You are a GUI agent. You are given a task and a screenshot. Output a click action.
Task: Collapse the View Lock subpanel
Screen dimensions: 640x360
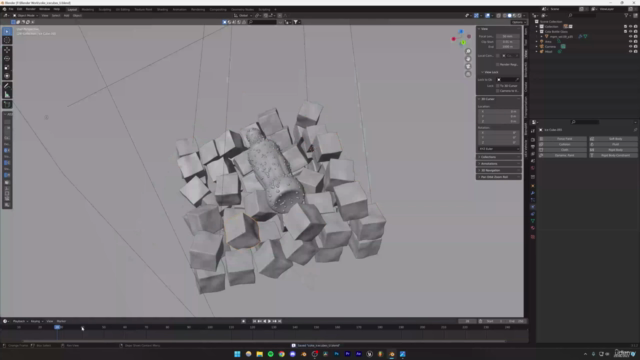490,72
